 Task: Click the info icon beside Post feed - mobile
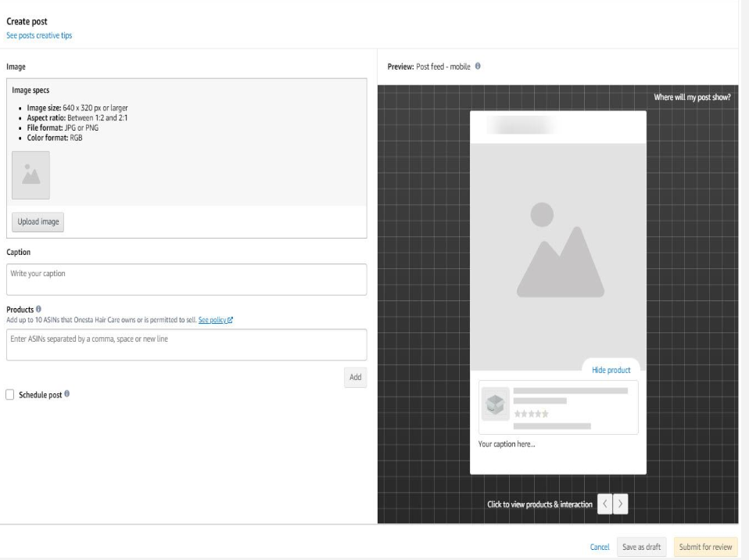[x=477, y=67]
